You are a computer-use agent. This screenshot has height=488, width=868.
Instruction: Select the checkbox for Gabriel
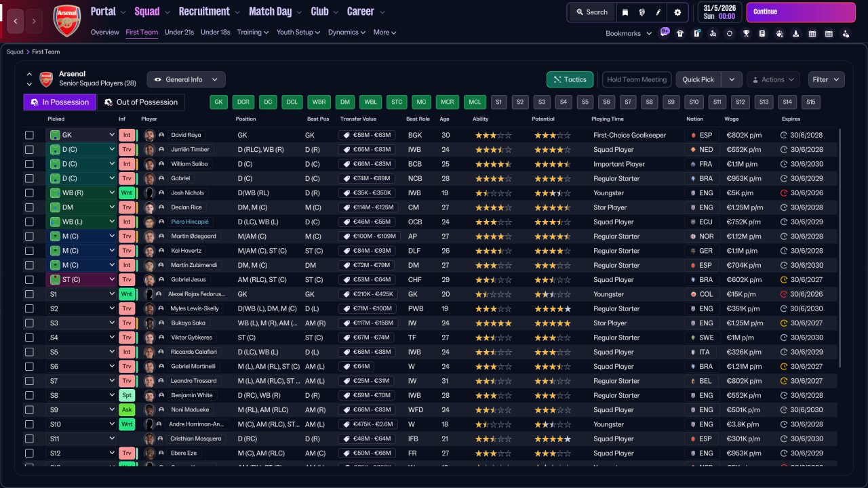pyautogui.click(x=29, y=178)
